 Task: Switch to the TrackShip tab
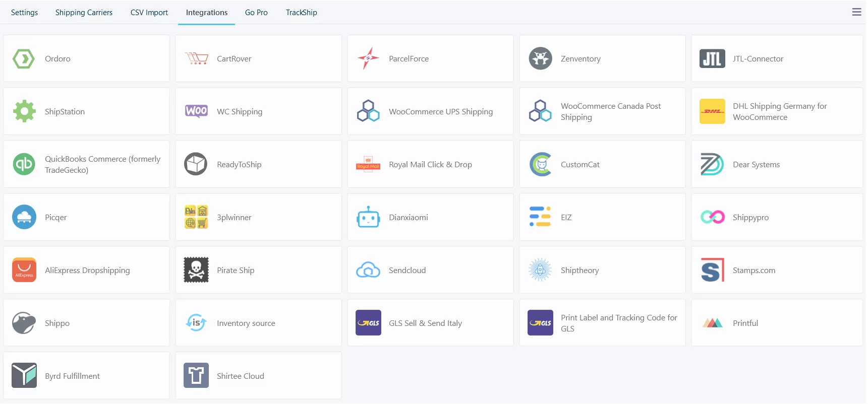(x=301, y=12)
